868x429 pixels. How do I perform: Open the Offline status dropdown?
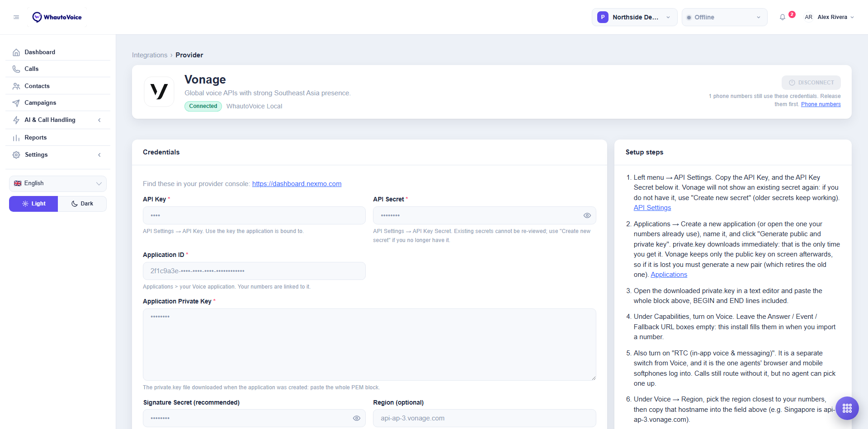(x=724, y=17)
